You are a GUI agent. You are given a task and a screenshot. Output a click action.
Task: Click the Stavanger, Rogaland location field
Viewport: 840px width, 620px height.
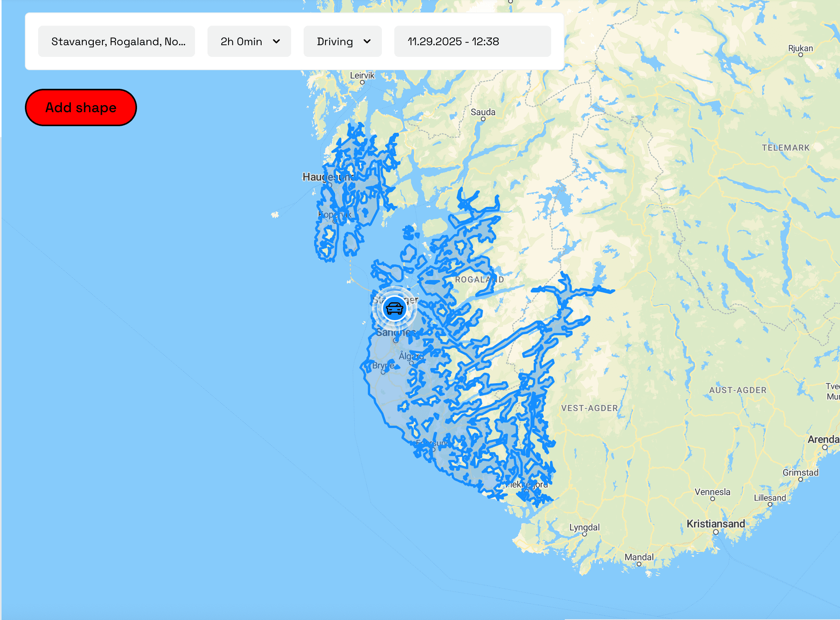116,41
